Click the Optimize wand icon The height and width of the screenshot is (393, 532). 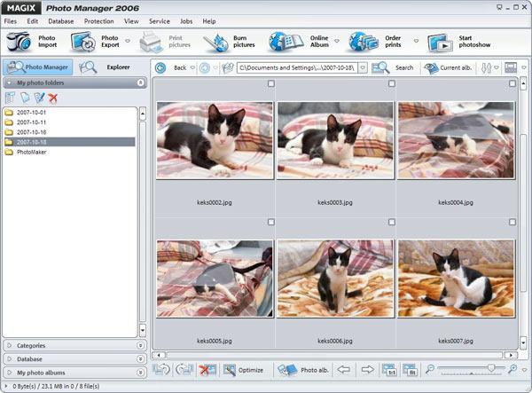tap(230, 370)
